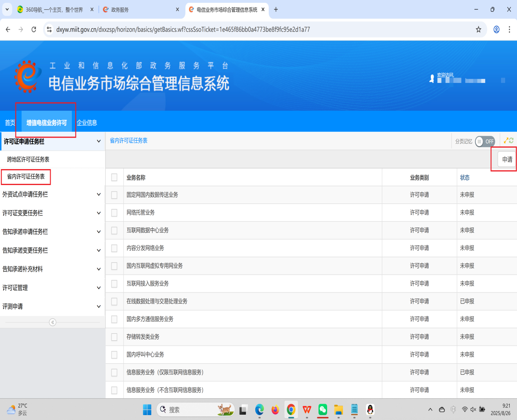Image resolution: width=517 pixels, height=420 pixels.
Task: Click the site logo in header
Action: [x=28, y=76]
